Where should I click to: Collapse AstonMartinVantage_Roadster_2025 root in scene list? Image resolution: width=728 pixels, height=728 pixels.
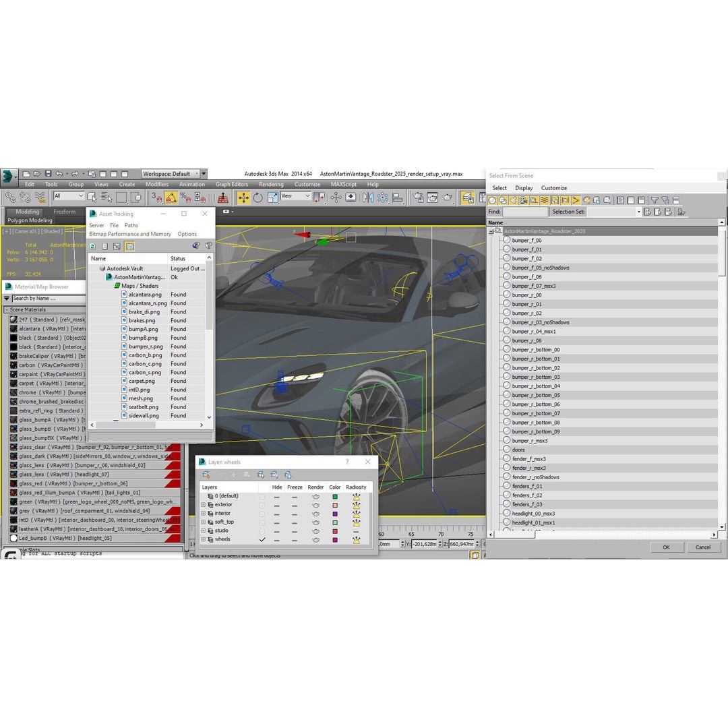click(491, 231)
